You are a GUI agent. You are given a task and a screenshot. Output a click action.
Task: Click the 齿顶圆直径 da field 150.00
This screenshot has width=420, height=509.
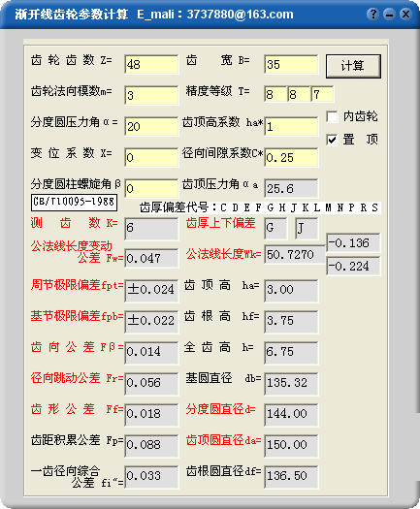[x=291, y=445]
